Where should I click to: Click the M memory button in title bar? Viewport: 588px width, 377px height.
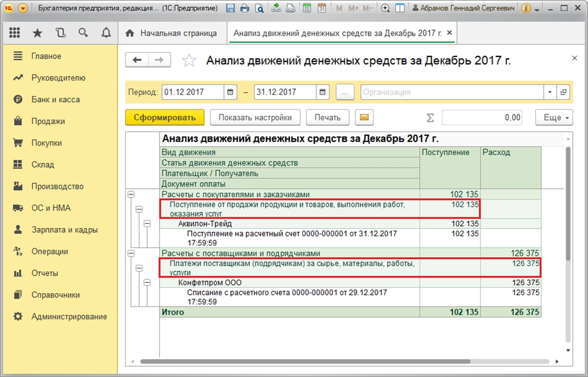point(340,8)
